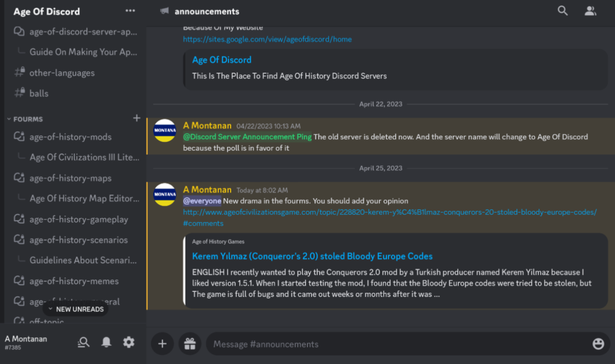This screenshot has width=615, height=364.
Task: Open notification settings bell icon
Action: point(106,342)
